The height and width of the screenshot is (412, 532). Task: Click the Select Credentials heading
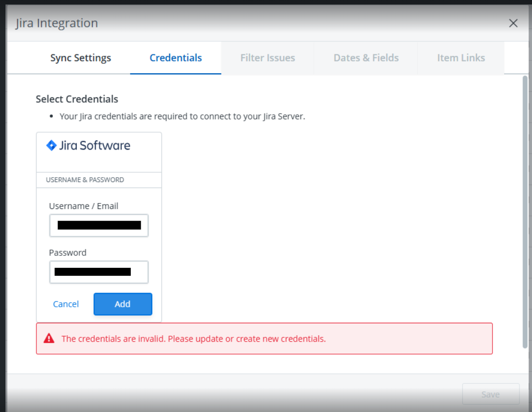(77, 99)
